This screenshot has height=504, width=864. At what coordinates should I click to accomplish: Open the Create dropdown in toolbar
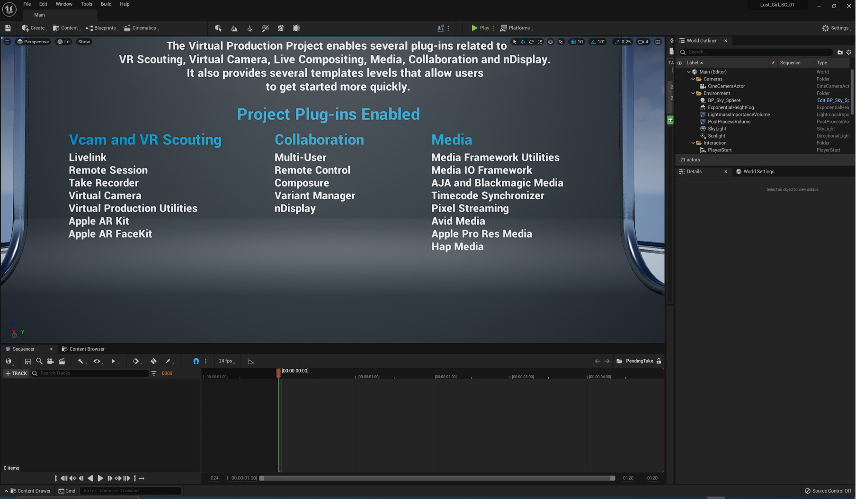[34, 28]
